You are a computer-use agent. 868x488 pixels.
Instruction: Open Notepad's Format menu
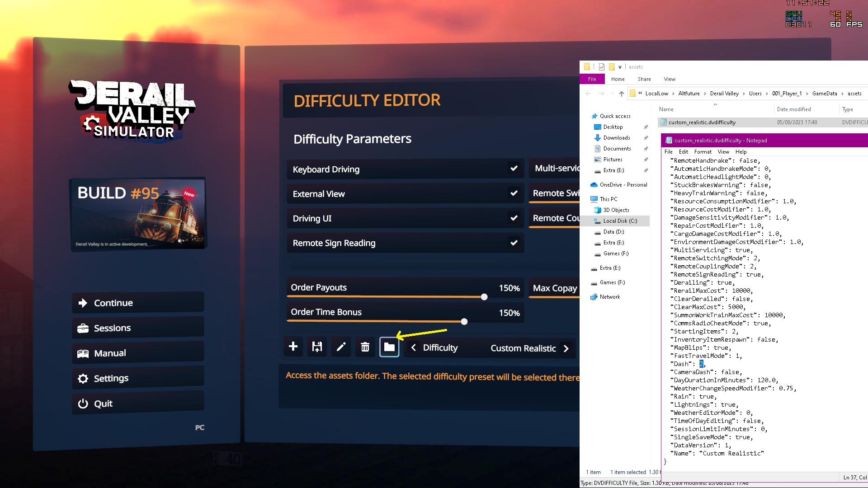(703, 152)
